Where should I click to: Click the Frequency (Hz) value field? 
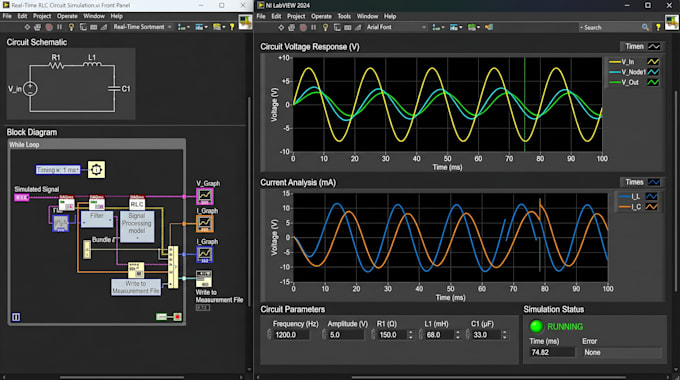point(291,335)
